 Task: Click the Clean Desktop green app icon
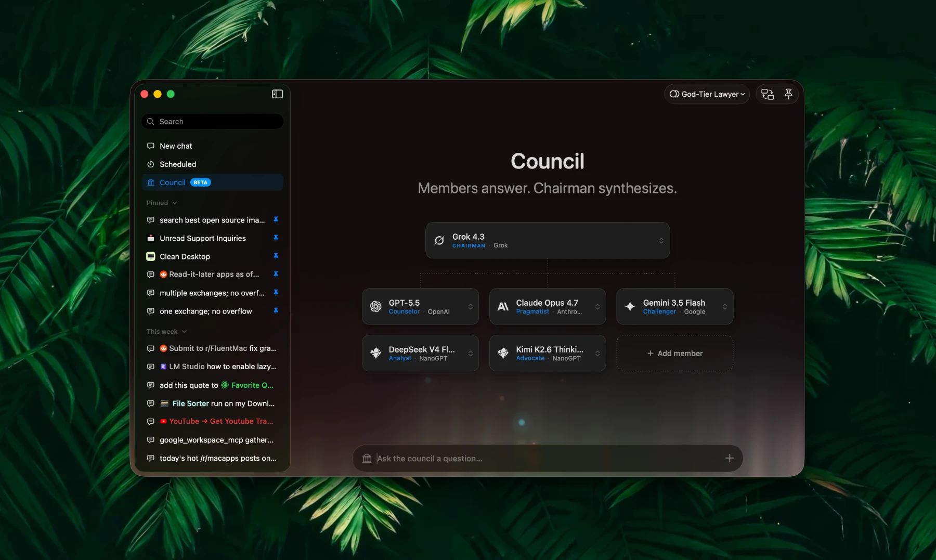coord(151,256)
